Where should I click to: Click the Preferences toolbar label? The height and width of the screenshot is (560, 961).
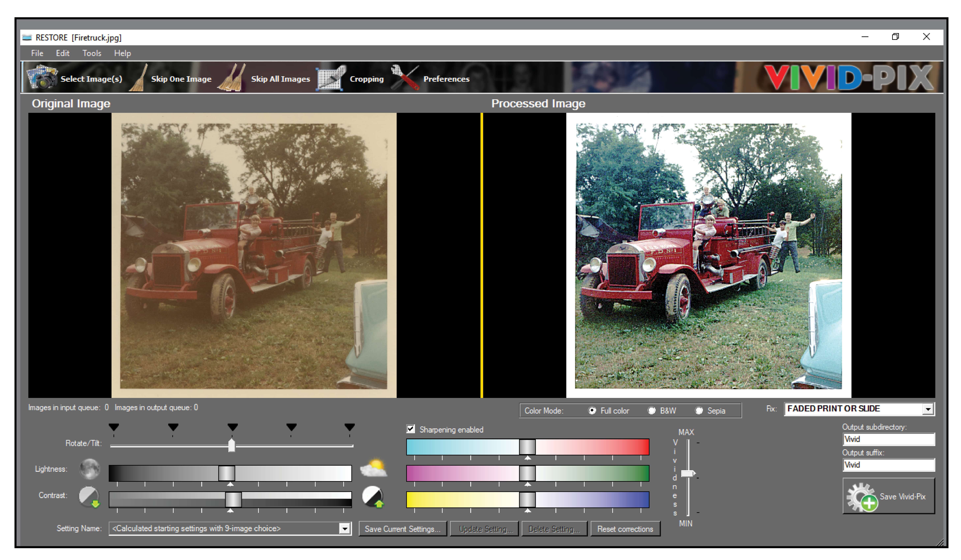point(447,79)
